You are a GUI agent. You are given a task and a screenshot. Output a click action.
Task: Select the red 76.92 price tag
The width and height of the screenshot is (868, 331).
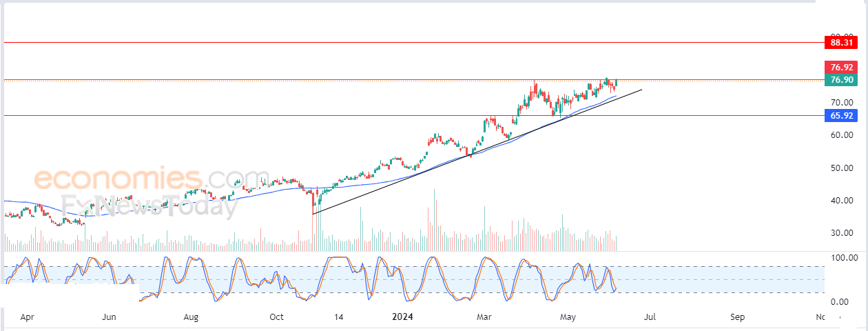(842, 68)
